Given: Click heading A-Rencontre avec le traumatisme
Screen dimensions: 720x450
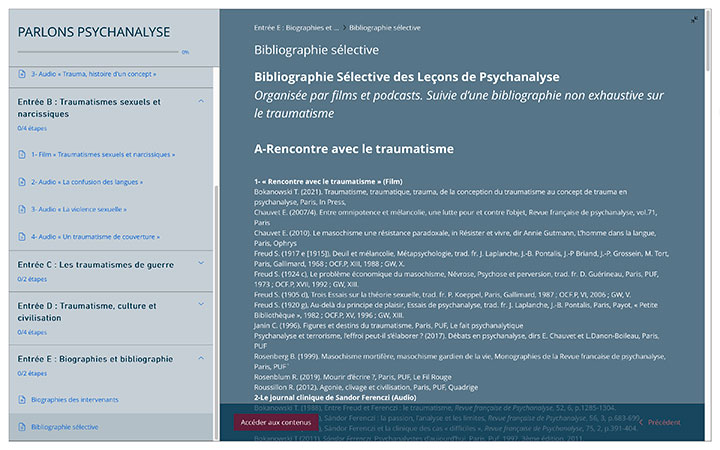Looking at the screenshot, I should [354, 149].
